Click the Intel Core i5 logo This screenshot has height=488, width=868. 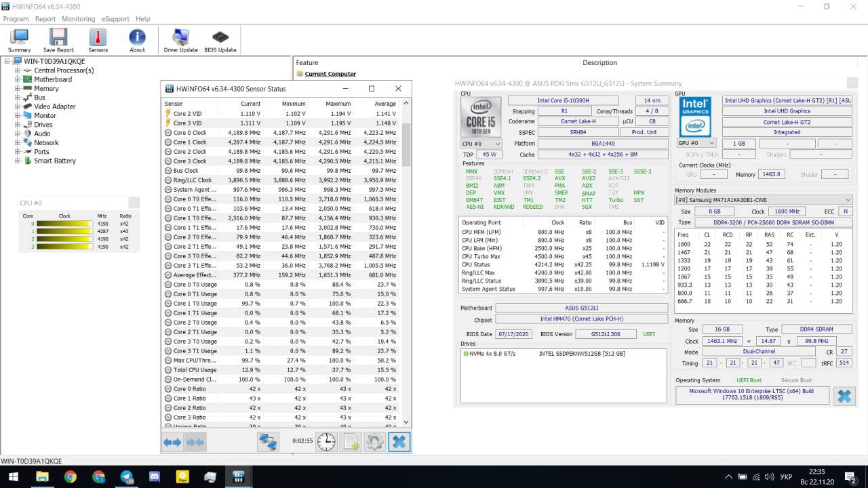(480, 116)
